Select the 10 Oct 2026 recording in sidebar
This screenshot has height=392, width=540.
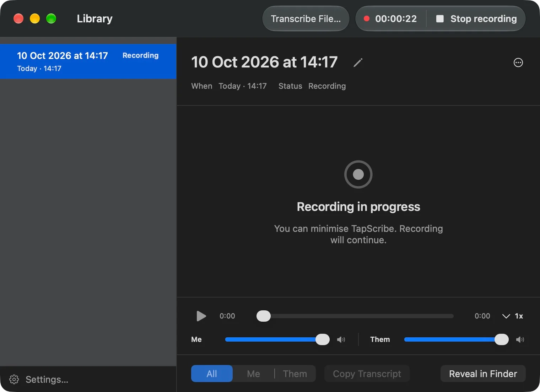[x=88, y=61]
